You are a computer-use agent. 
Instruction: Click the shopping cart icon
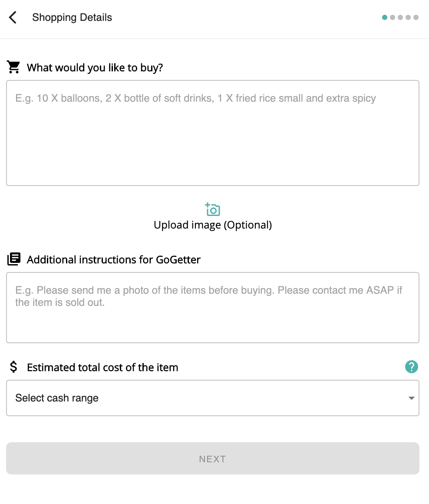coord(13,67)
